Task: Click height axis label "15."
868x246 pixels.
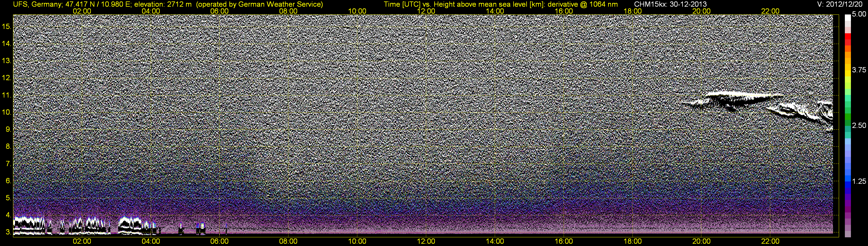Action: pyautogui.click(x=7, y=26)
